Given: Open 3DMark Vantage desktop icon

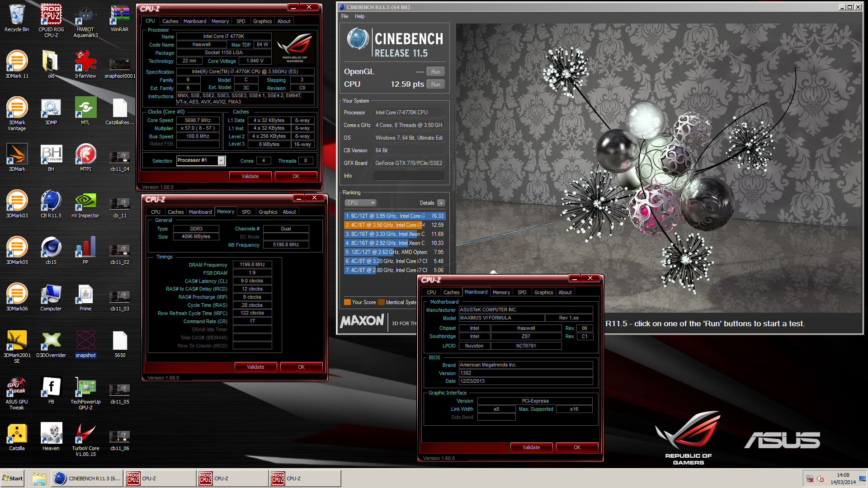Looking at the screenshot, I should point(17,114).
